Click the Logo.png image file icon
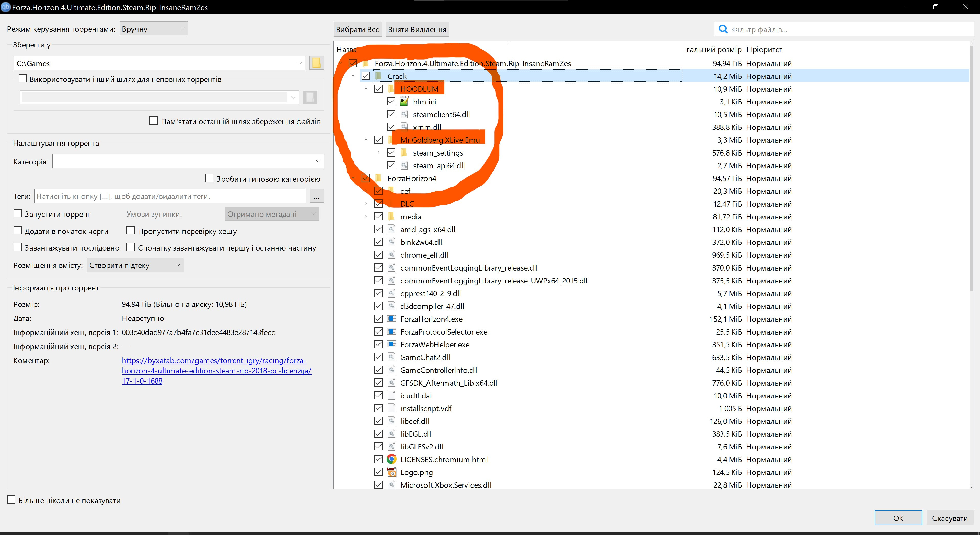This screenshot has height=535, width=980. point(391,472)
